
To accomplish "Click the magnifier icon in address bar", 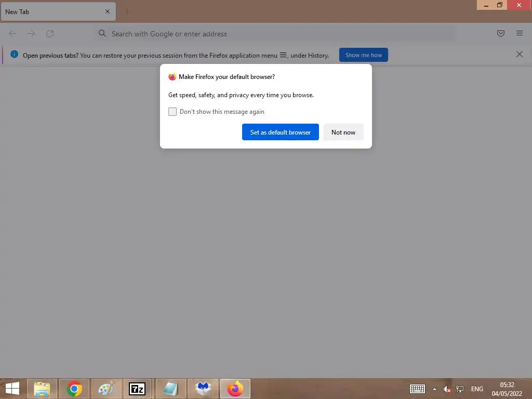I will pyautogui.click(x=102, y=33).
